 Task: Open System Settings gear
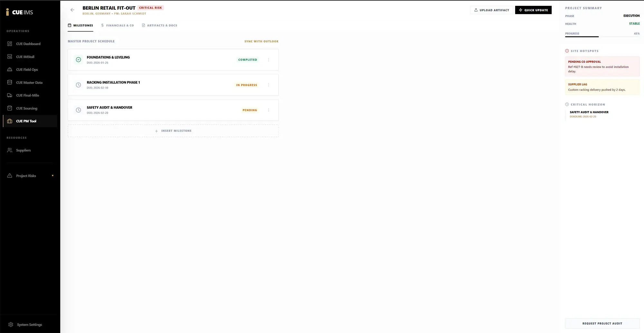point(11,325)
